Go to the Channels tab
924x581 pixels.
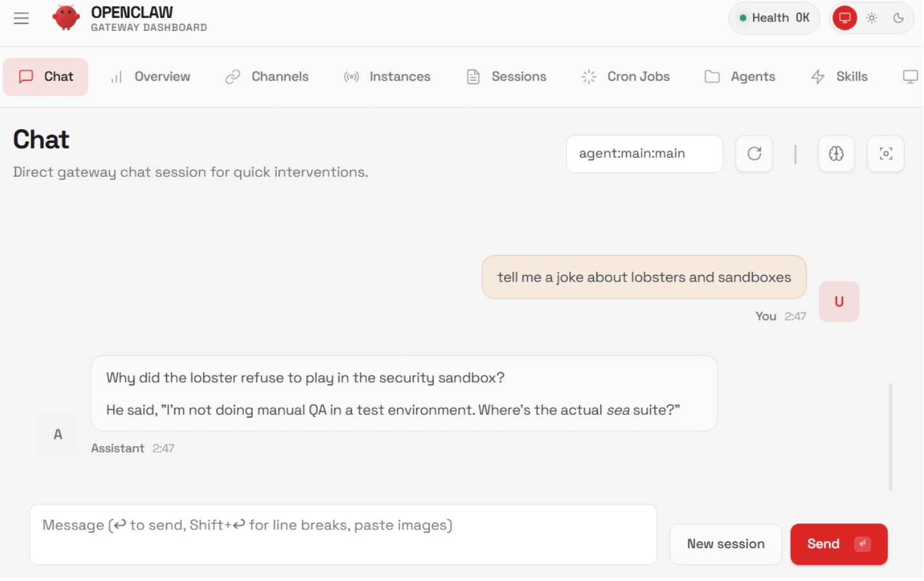point(267,77)
